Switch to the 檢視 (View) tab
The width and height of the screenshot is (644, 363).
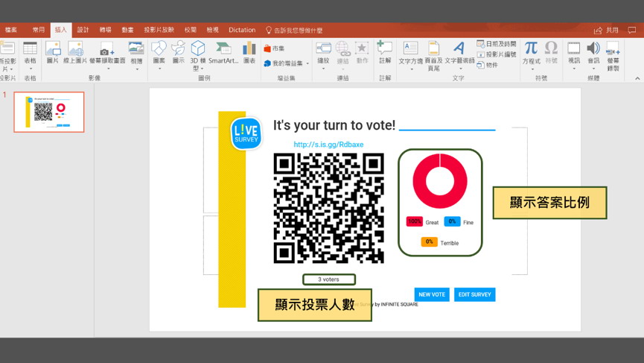(x=213, y=30)
